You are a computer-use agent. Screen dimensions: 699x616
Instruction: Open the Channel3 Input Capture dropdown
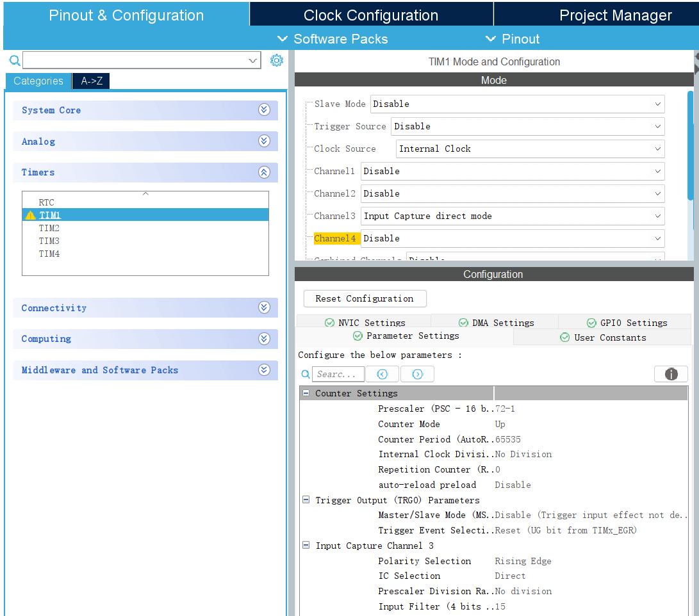[x=512, y=216]
